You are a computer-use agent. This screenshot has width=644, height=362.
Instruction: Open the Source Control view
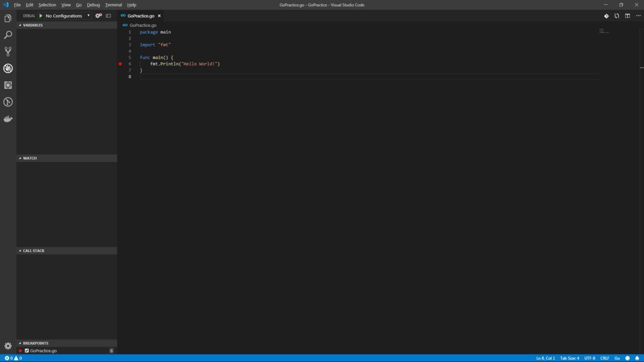point(8,51)
